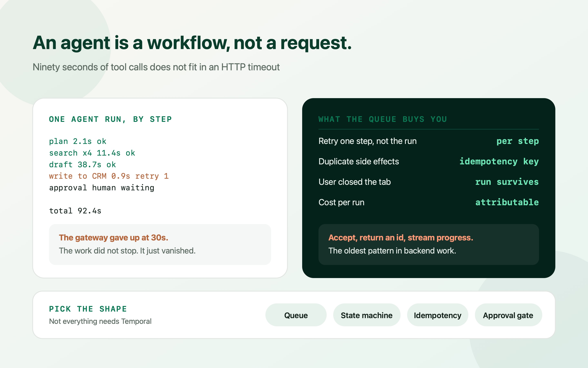The height and width of the screenshot is (368, 588).
Task: Select the line 'approval human waiting'
Action: tap(101, 188)
